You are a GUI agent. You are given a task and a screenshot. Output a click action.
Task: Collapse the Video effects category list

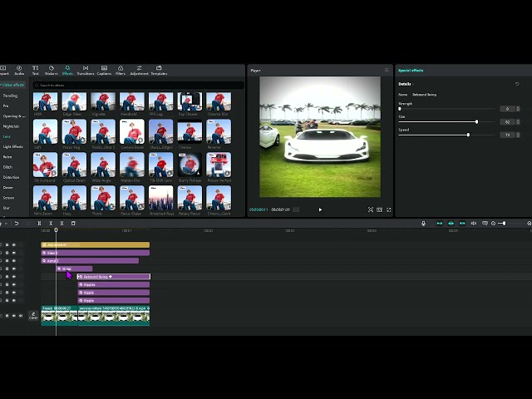pos(12,85)
